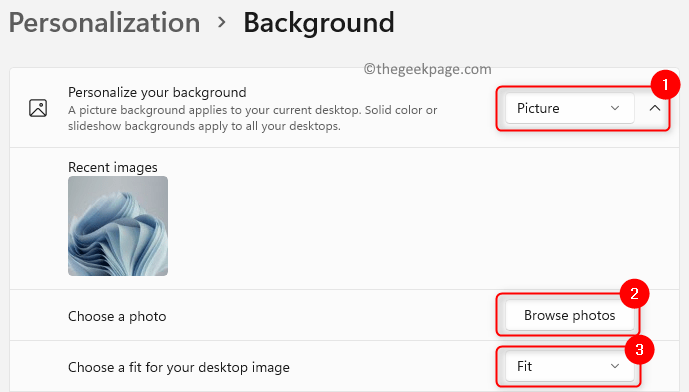Click the picture background icon
Image resolution: width=689 pixels, height=392 pixels.
(x=38, y=108)
